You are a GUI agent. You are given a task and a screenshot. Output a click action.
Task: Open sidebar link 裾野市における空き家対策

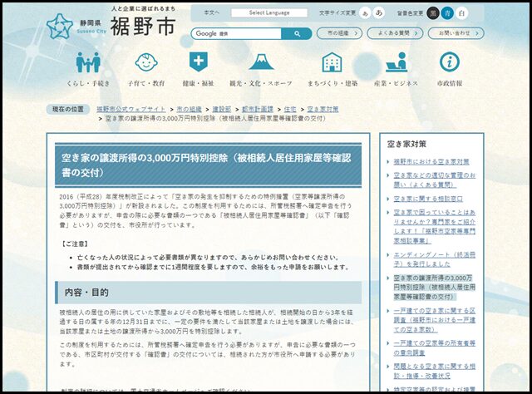[x=431, y=162]
